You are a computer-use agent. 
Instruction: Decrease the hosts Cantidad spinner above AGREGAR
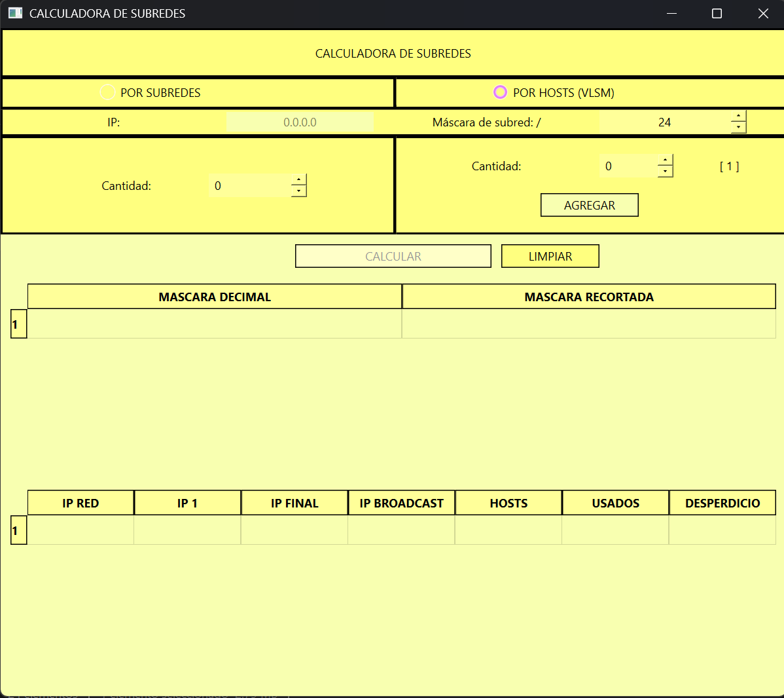[665, 172]
